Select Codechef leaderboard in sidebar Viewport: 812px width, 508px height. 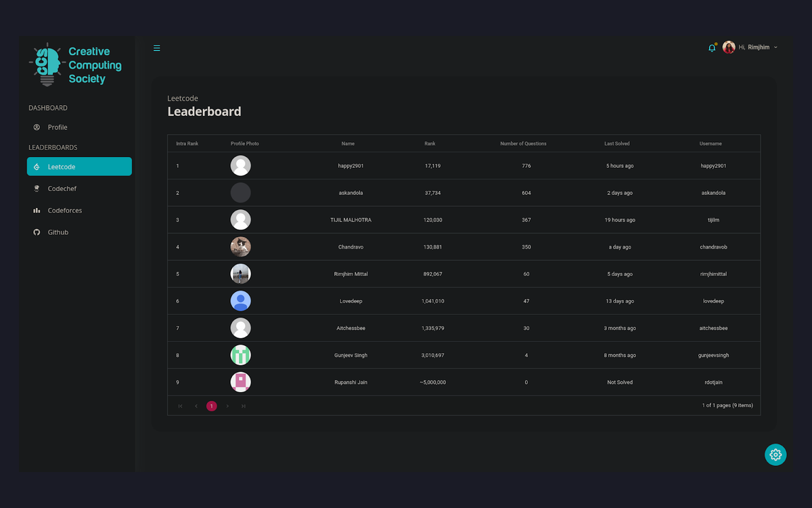pos(79,189)
